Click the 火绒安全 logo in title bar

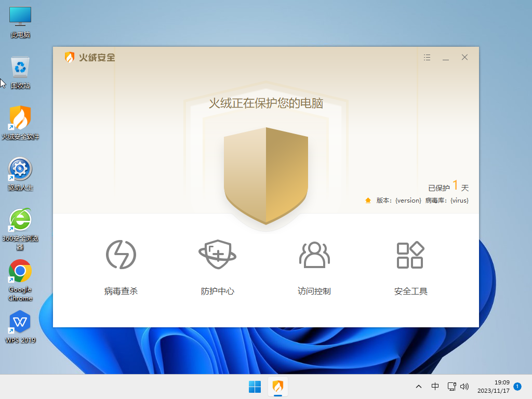click(x=90, y=57)
